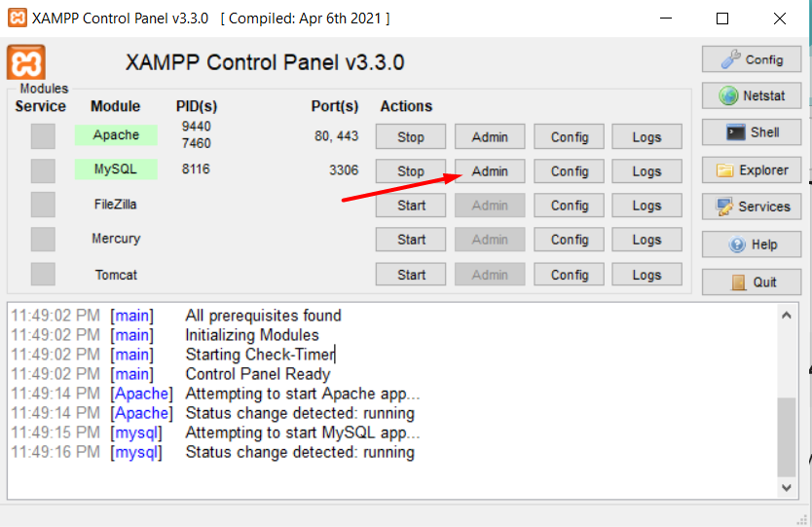812x527 pixels.
Task: Toggle the Apache service checkbox
Action: pyautogui.click(x=43, y=136)
